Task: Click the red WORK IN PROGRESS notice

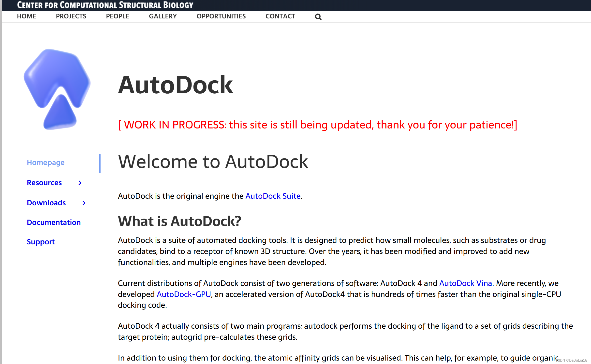Action: click(318, 125)
